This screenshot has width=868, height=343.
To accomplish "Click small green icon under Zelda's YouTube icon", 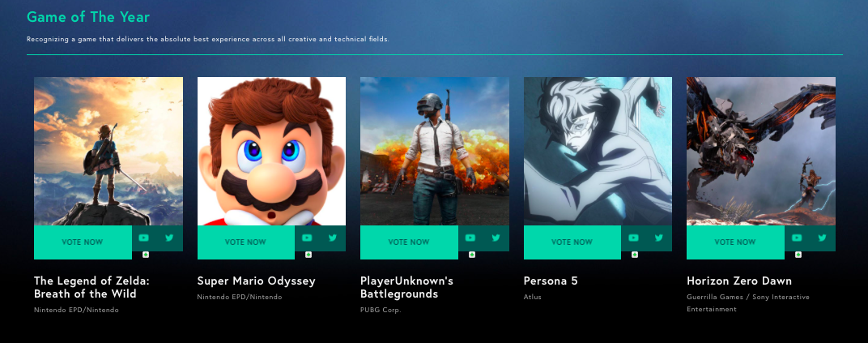I will tap(146, 255).
